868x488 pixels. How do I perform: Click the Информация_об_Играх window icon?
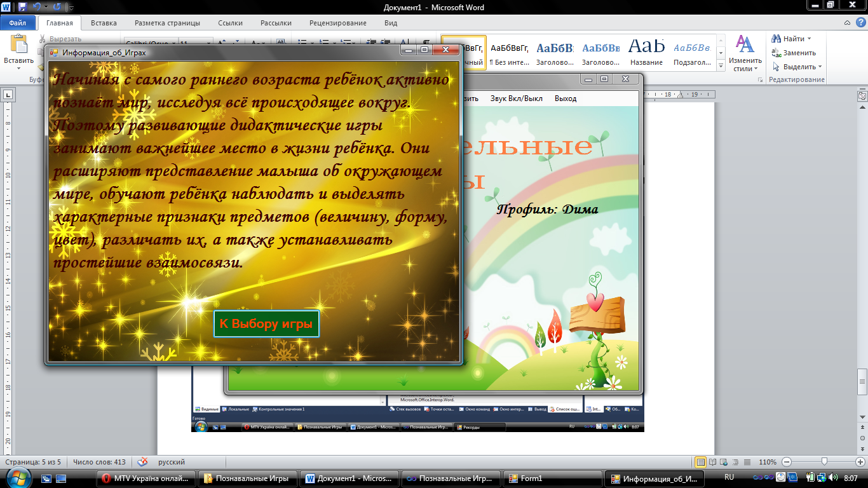[54, 53]
